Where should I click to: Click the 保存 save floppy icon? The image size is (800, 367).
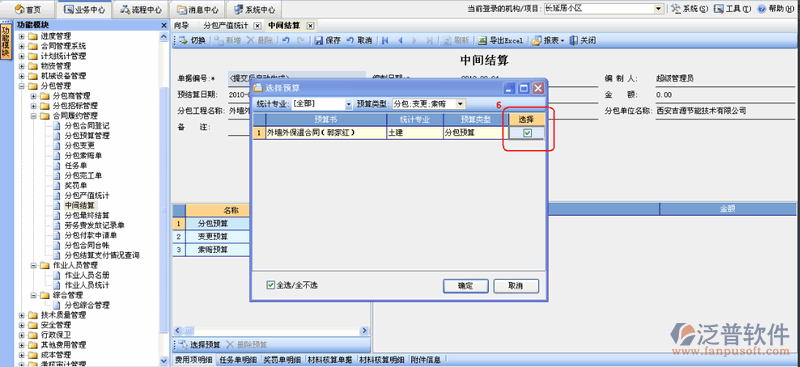(x=319, y=41)
